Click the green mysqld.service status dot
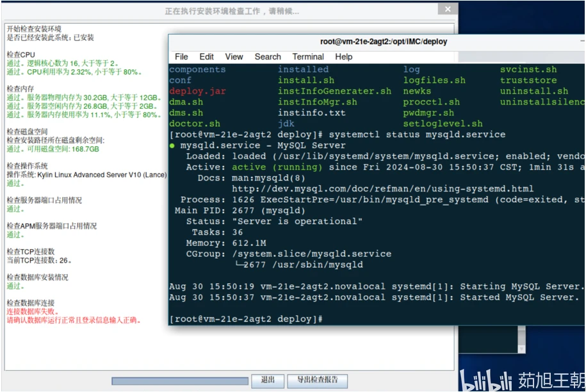 (172, 146)
